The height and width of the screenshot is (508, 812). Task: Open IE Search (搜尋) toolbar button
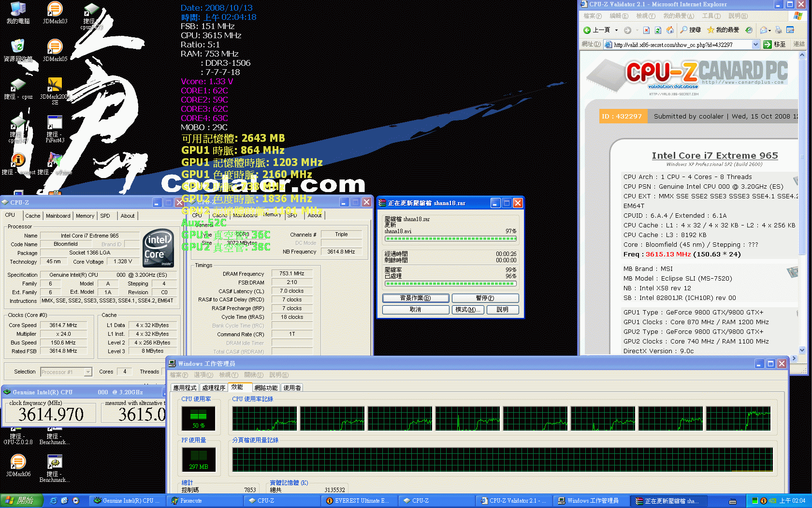690,30
